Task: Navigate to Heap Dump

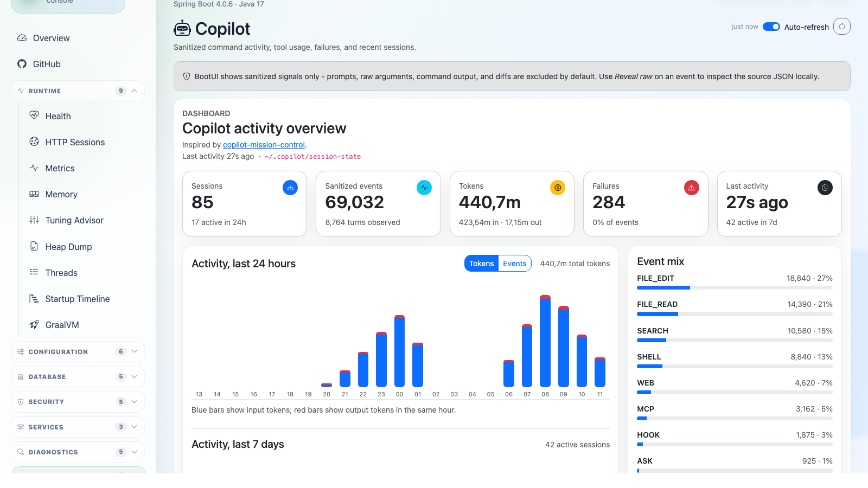Action: 84,247
